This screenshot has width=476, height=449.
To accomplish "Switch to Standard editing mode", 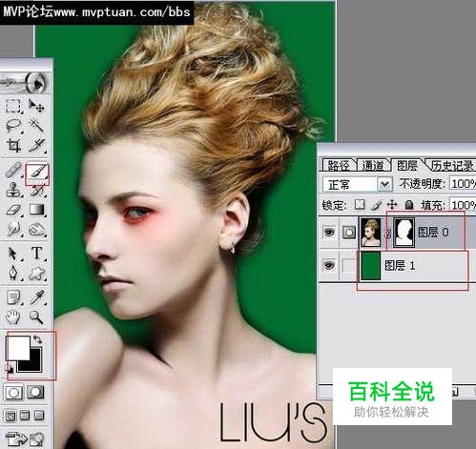I will pyautogui.click(x=13, y=393).
